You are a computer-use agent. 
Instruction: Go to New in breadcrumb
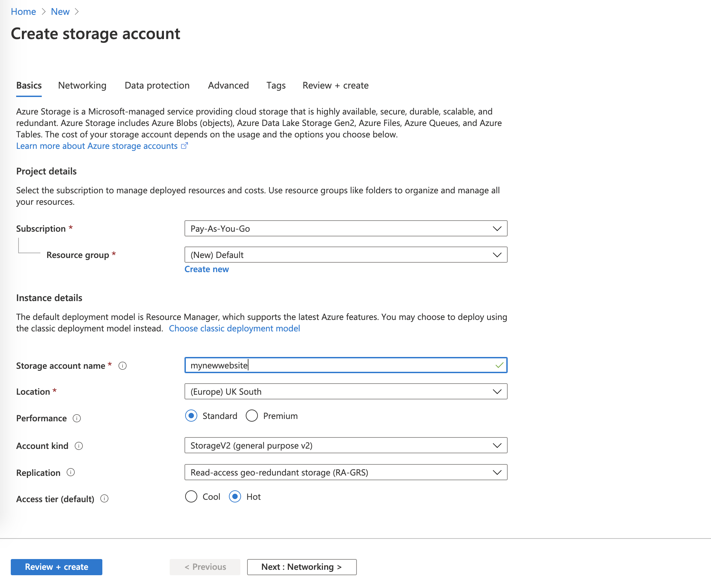[x=60, y=11]
